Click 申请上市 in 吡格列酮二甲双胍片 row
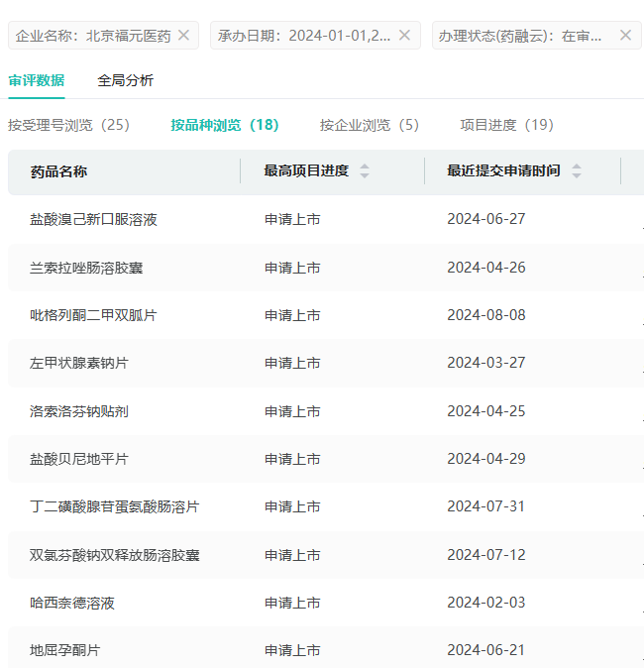The image size is (644, 668). click(292, 315)
